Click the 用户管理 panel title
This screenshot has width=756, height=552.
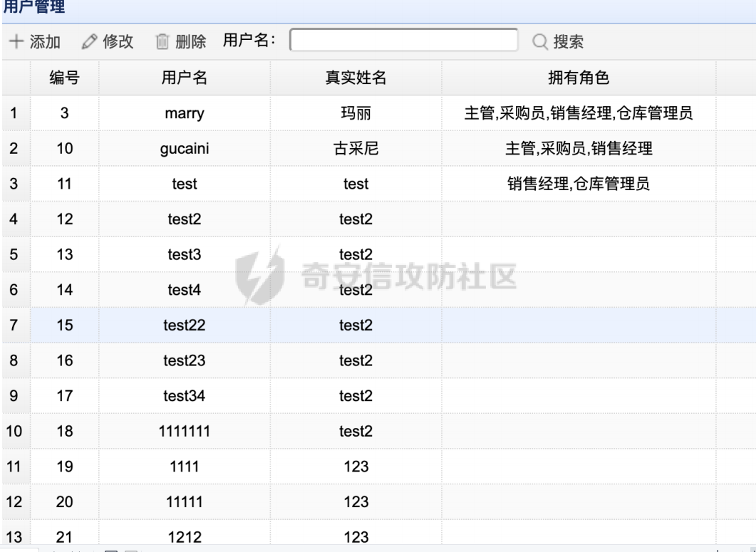coord(33,6)
